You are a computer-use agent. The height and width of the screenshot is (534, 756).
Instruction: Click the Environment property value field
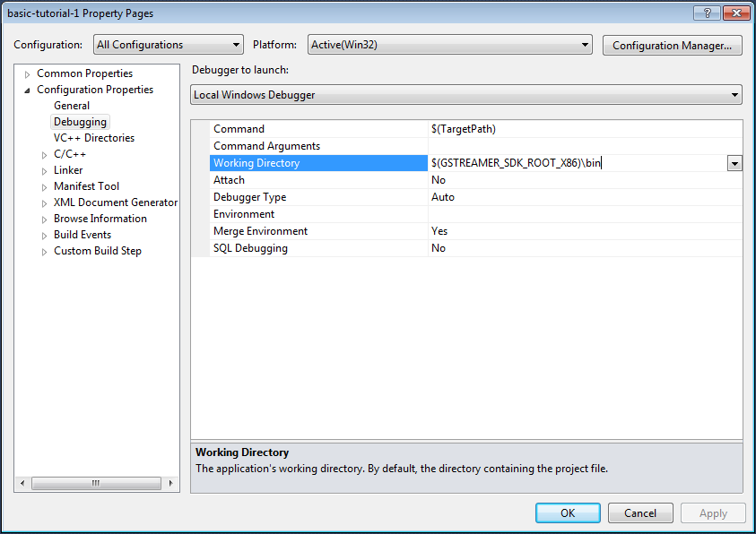tap(583, 214)
